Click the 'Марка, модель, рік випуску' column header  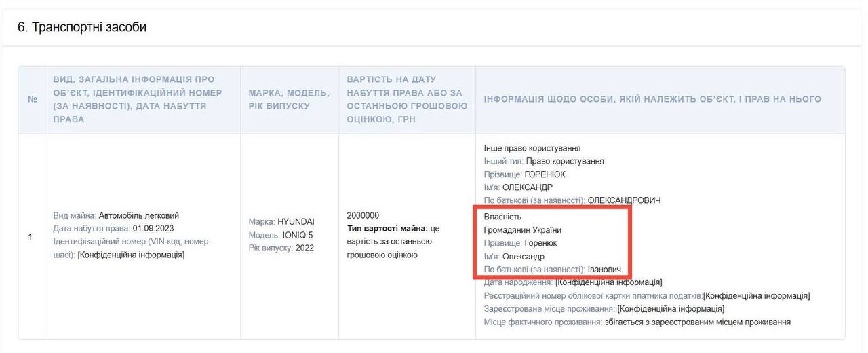(x=289, y=99)
